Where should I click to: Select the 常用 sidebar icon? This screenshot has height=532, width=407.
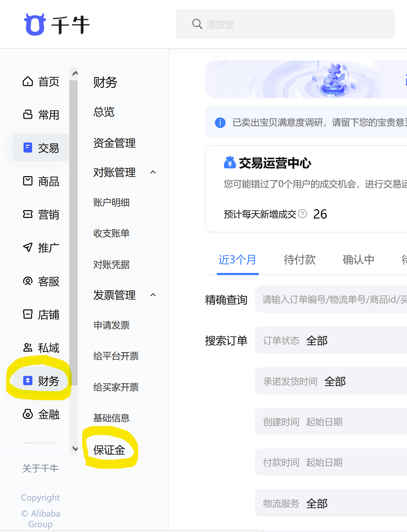28,115
